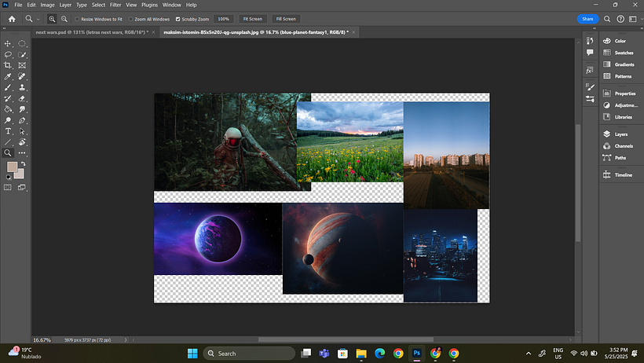
Task: Open the Image menu
Action: point(47,5)
